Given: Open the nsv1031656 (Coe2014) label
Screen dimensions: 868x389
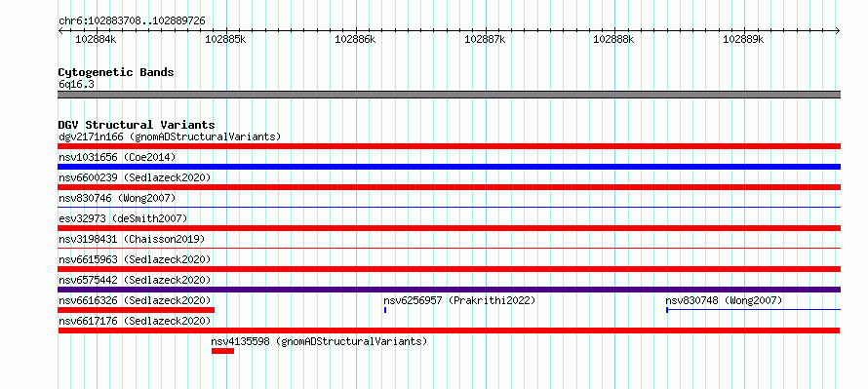Looking at the screenshot, I should [117, 157].
